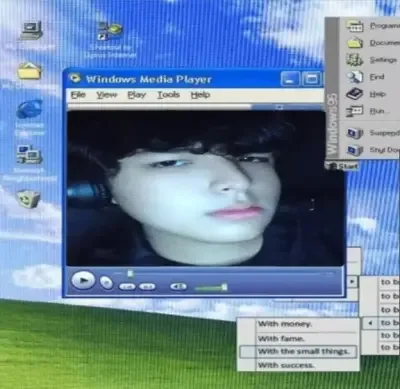The width and height of the screenshot is (400, 389).
Task: Click the Suspend monitor icon in Start menu
Action: coord(355,133)
